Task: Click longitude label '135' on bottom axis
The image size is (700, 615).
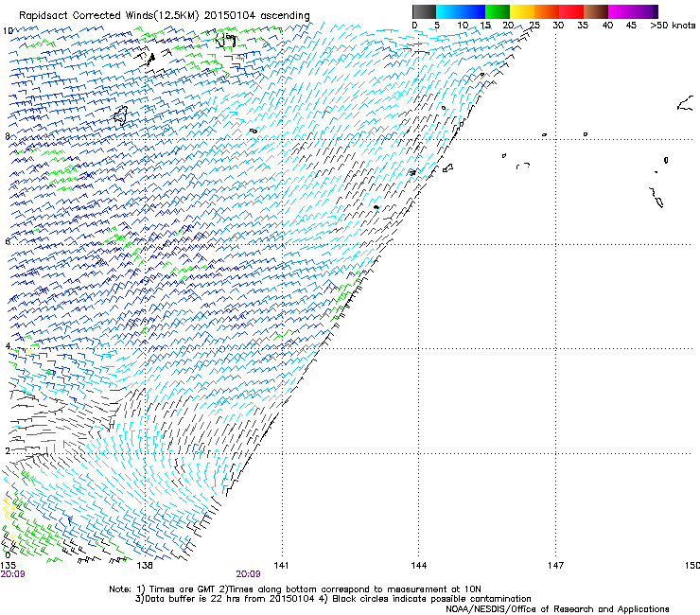Action: 8,566
